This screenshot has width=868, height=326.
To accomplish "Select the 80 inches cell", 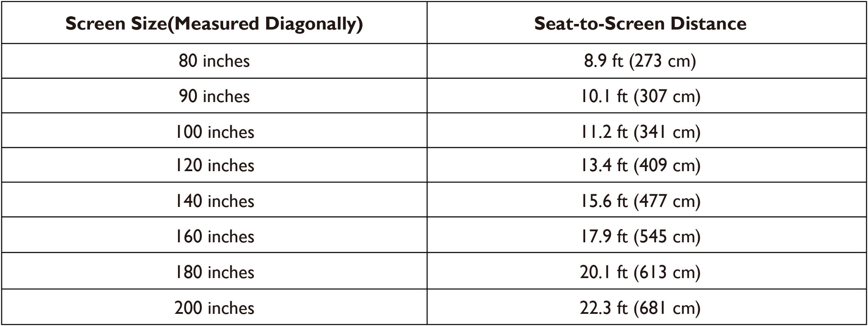I will 214,61.
